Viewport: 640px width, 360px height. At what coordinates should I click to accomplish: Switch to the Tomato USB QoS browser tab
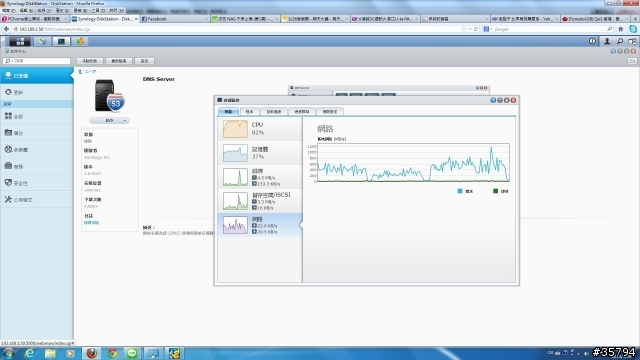point(595,19)
